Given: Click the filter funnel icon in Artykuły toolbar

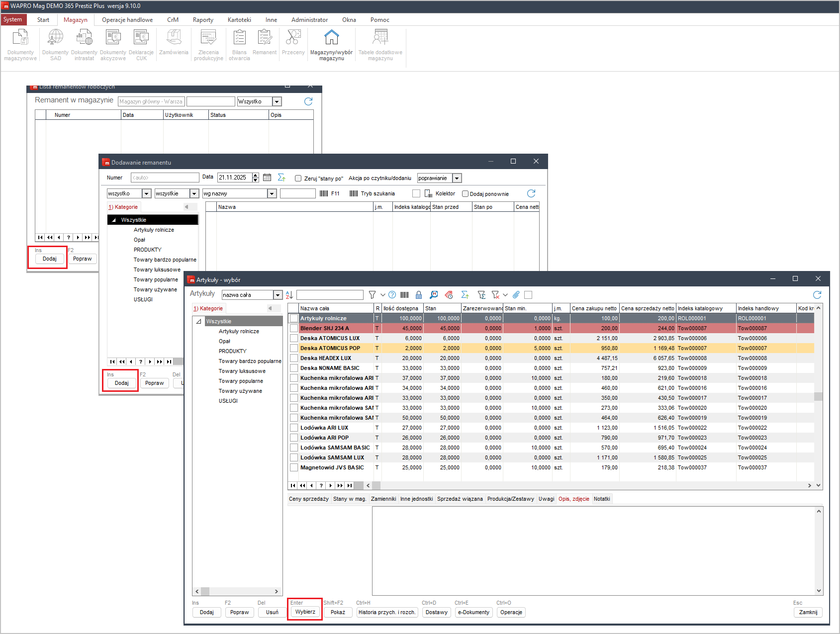Looking at the screenshot, I should [372, 295].
